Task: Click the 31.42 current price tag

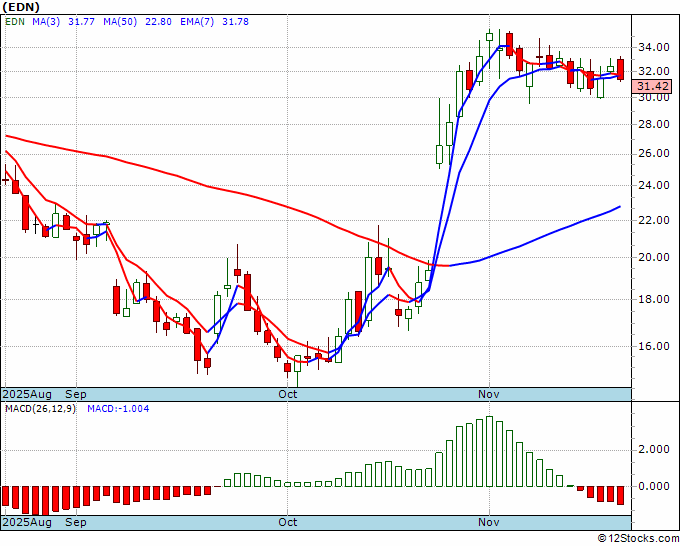Action: tap(652, 86)
